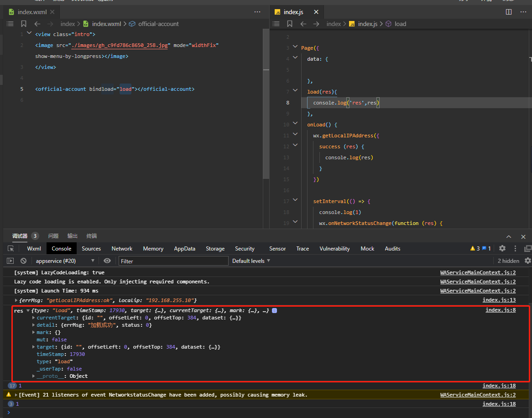Viewport: 532px width, 418px height.
Task: Fold the Page block at line 3
Action: [295, 47]
